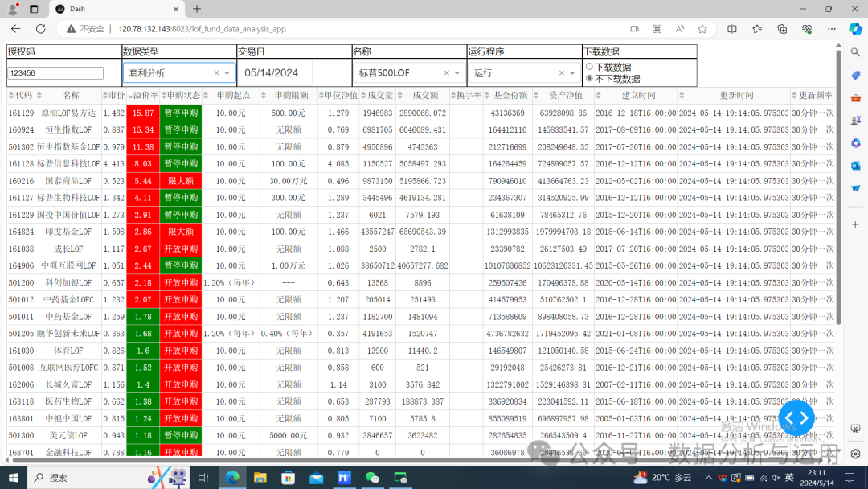Image resolution: width=868 pixels, height=489 pixels.
Task: Expand the 运行 program dropdown
Action: (x=572, y=73)
